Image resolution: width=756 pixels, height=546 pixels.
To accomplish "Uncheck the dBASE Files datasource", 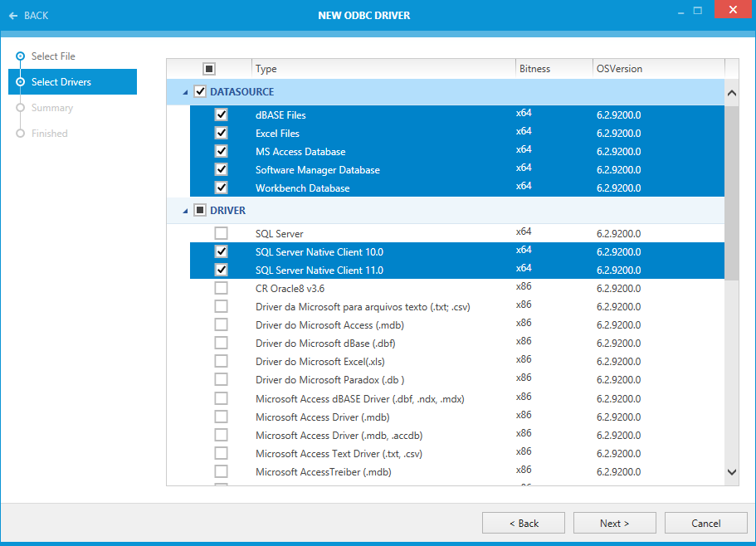I will click(x=221, y=114).
